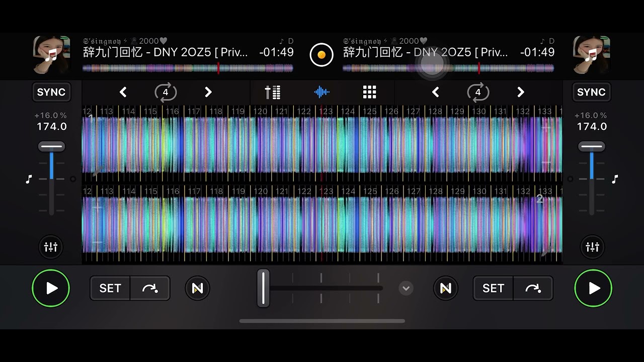Open right deck track artwork
The image size is (644, 362).
[x=592, y=55]
